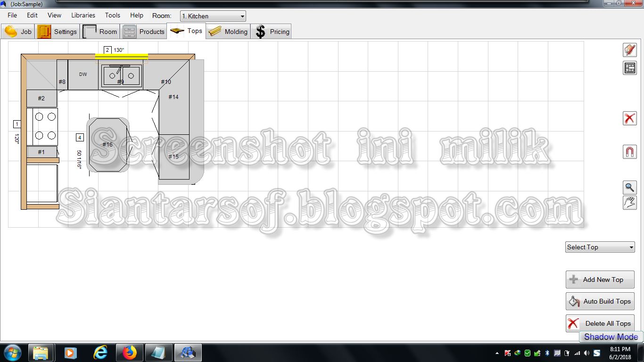This screenshot has width=644, height=362.
Task: Click the red X delete tool
Action: (x=629, y=118)
